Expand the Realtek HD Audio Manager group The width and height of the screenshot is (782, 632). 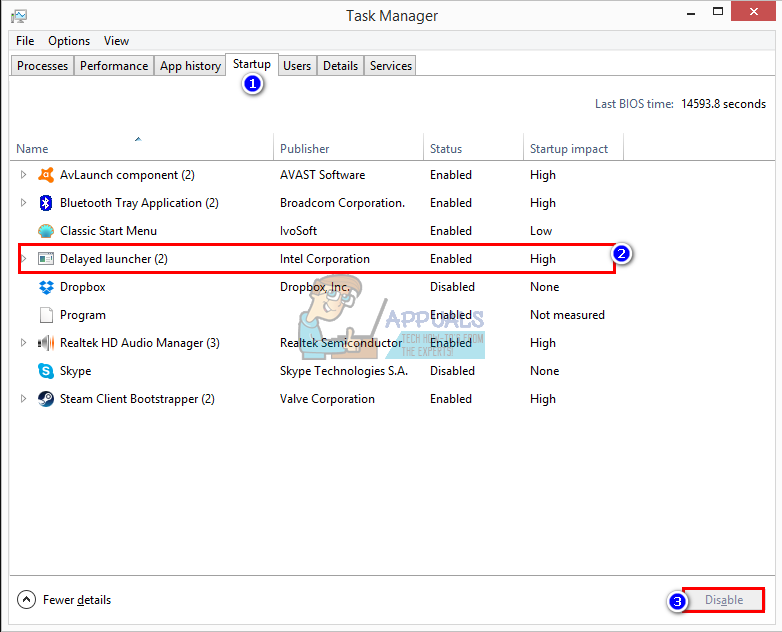pos(23,343)
